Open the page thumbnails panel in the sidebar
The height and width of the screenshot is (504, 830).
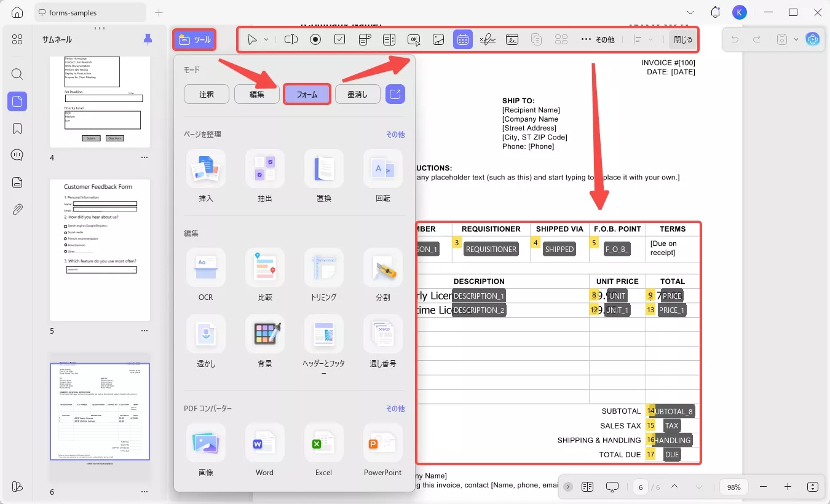point(17,101)
